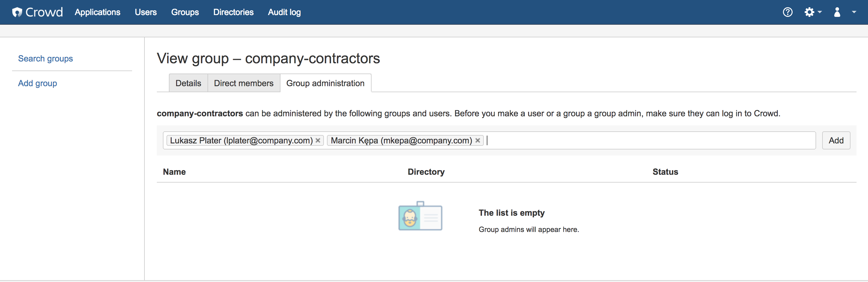Open the help question mark icon
This screenshot has width=868, height=282.
pyautogui.click(x=787, y=12)
